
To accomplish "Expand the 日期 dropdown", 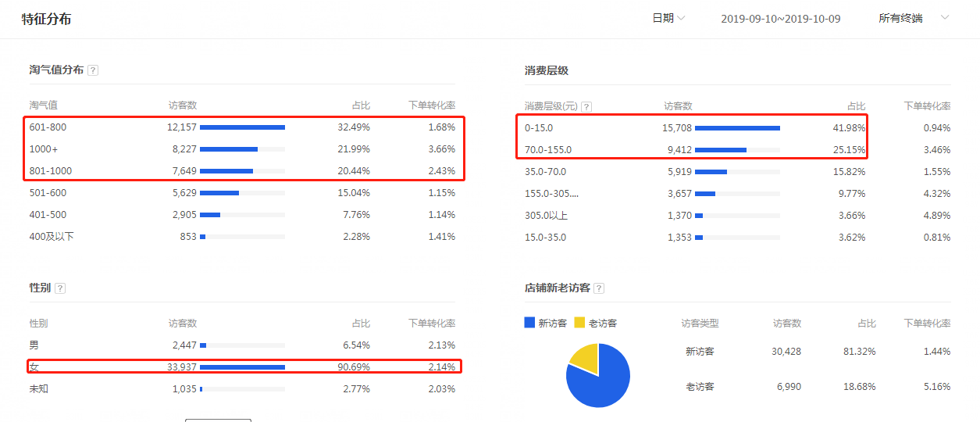I will coord(668,18).
